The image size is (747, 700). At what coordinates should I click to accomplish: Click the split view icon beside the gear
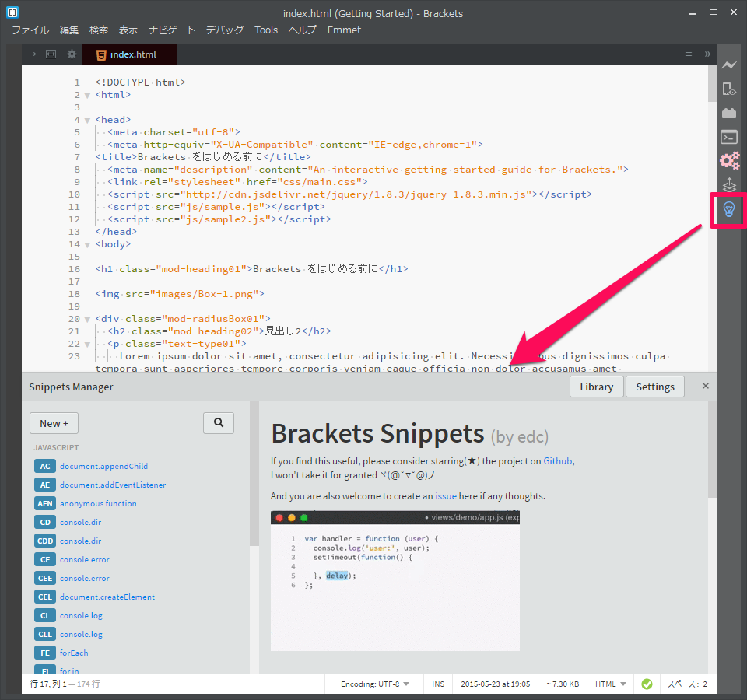(51, 54)
